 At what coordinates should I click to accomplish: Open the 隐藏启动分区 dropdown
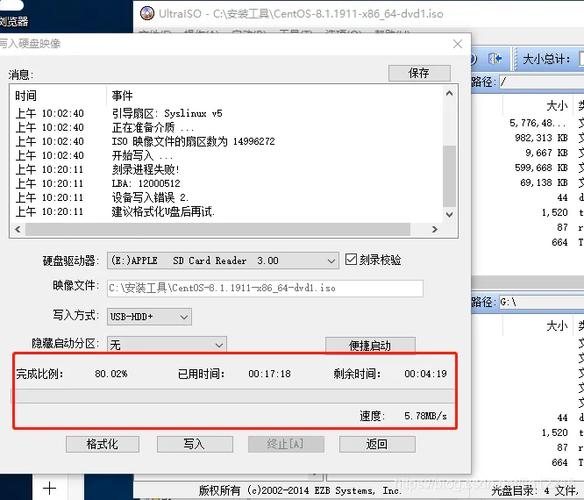pyautogui.click(x=166, y=344)
